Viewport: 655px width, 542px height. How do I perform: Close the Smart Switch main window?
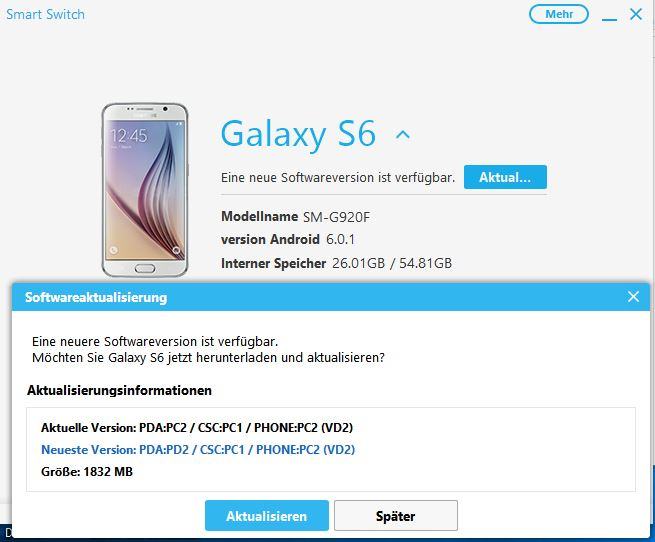pos(636,14)
